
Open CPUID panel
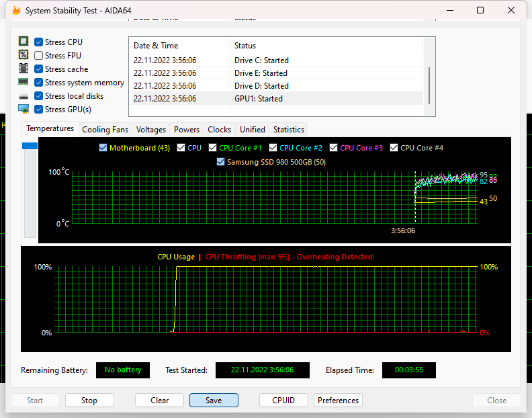pos(283,401)
